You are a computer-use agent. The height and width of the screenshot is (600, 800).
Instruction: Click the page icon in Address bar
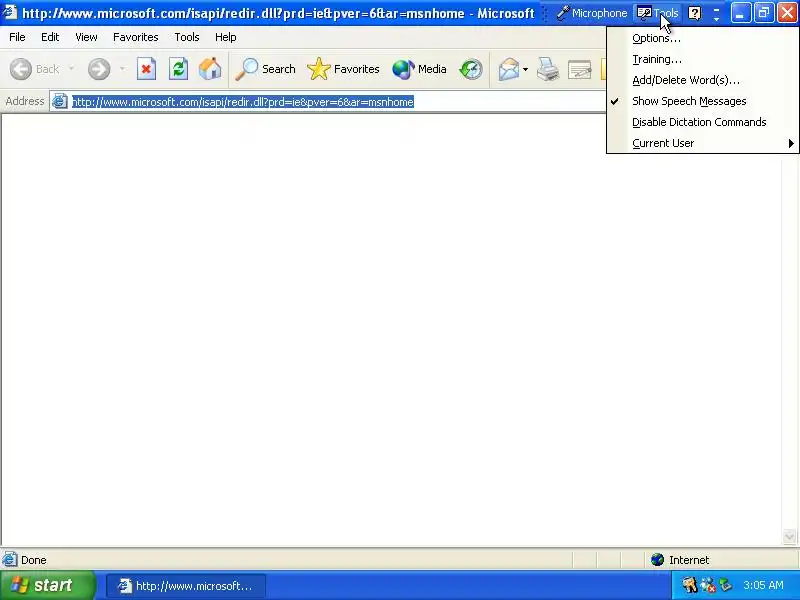point(60,102)
